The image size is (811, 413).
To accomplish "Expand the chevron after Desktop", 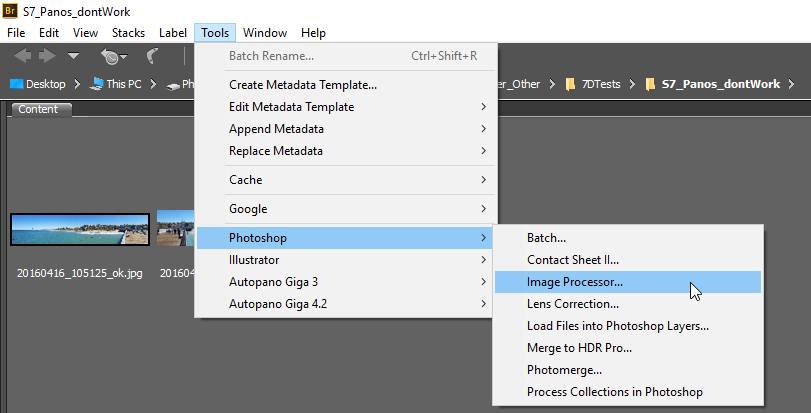I will [77, 84].
